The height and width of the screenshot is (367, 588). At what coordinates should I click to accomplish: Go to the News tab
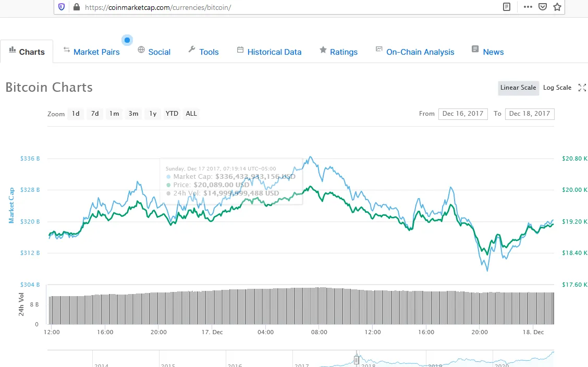click(493, 52)
